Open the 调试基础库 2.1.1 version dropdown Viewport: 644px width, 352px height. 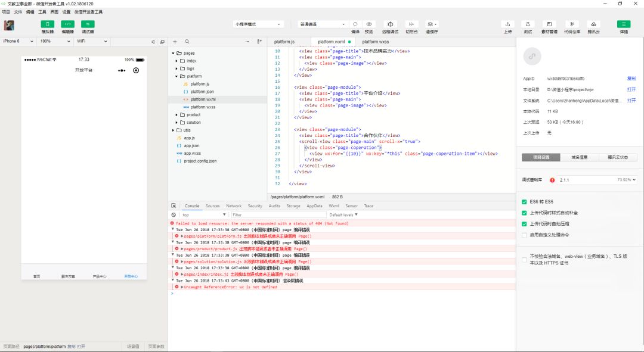597,180
